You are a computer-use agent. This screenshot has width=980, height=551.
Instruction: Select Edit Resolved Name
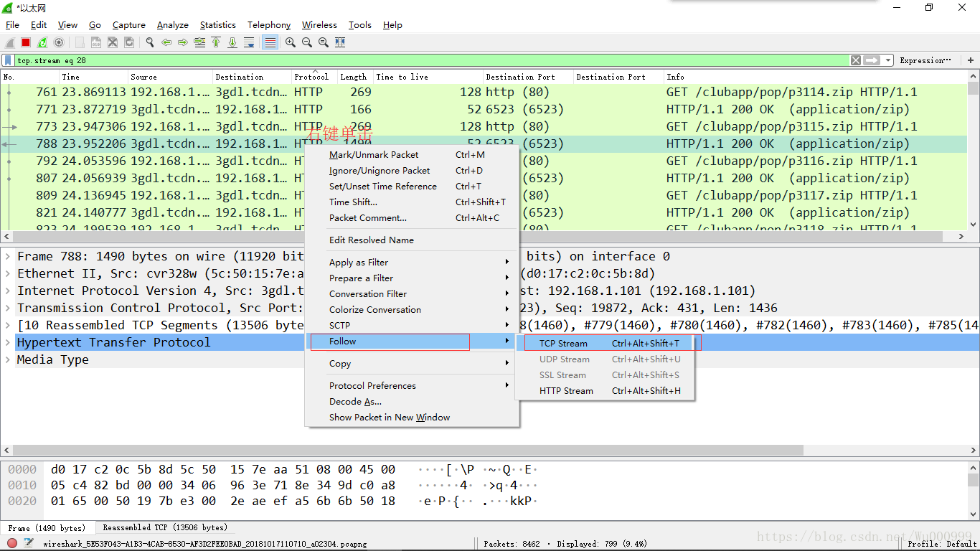click(413, 240)
